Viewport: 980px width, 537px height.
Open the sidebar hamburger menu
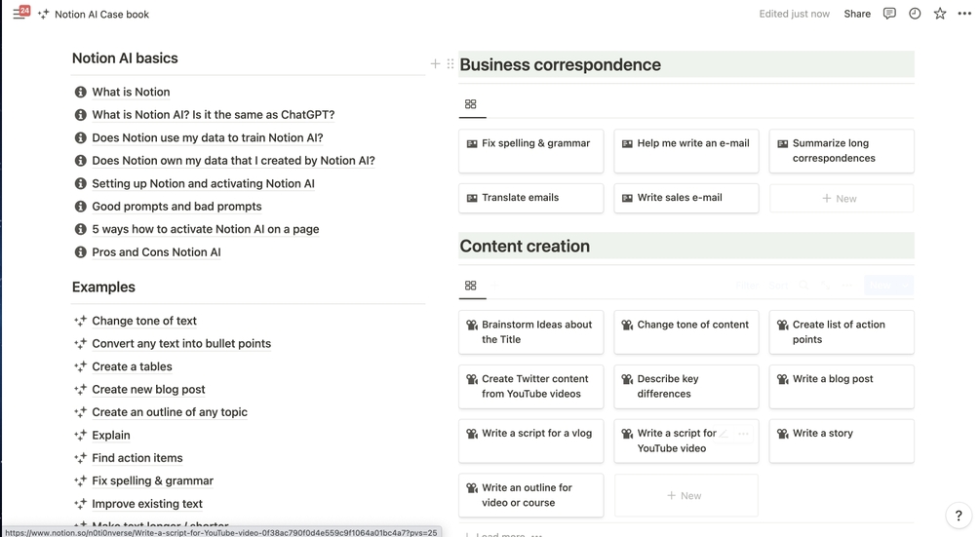tap(18, 14)
